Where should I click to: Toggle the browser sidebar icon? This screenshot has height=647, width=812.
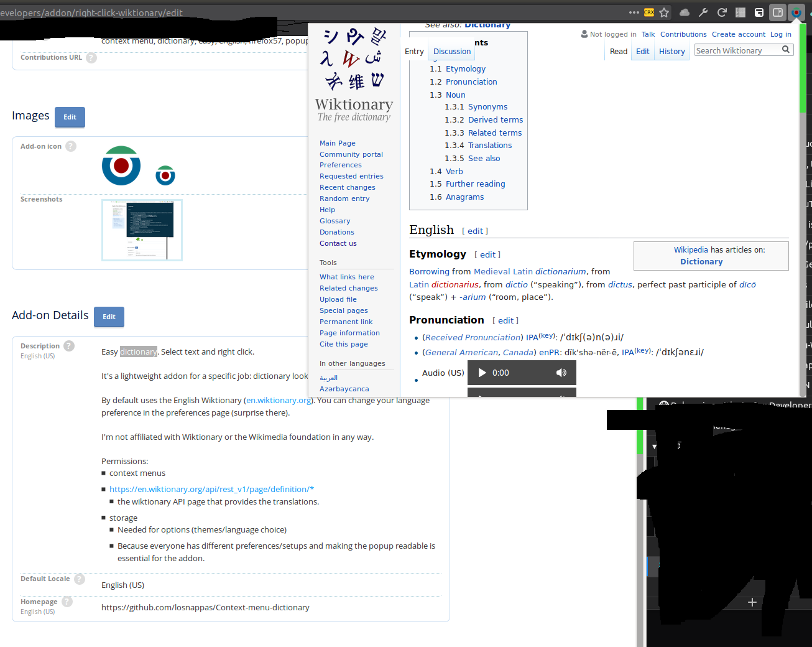click(778, 12)
